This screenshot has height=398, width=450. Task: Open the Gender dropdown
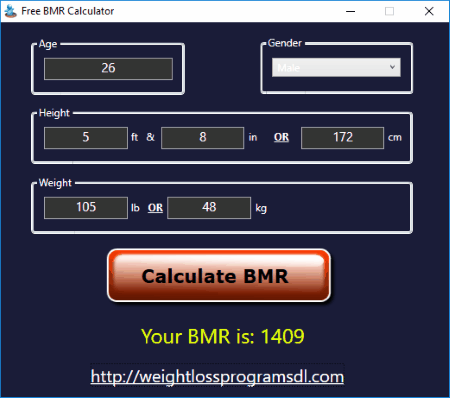tap(336, 67)
